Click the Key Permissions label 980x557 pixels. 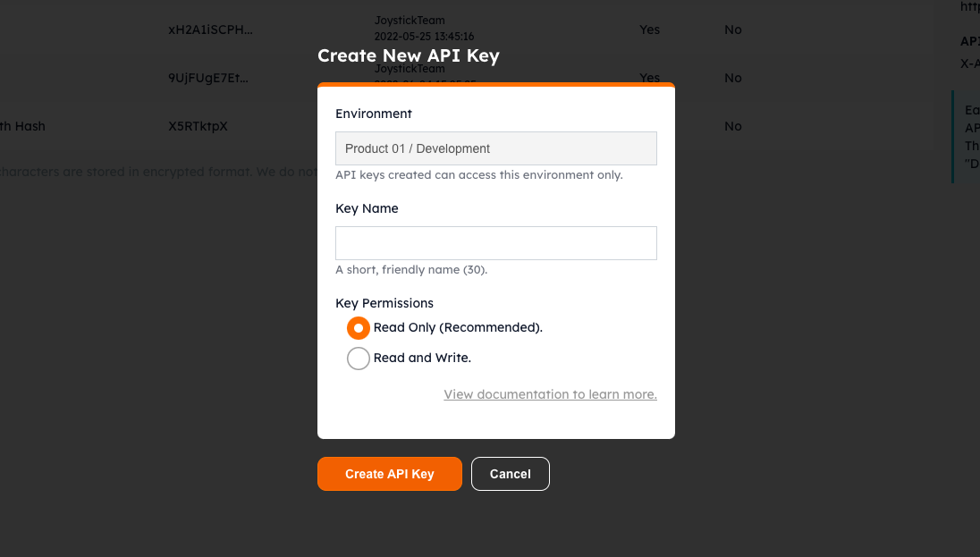[384, 303]
